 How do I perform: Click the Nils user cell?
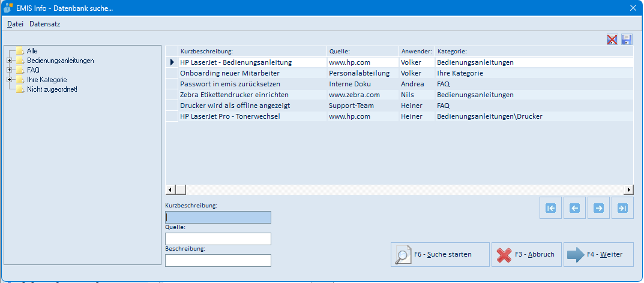click(417, 95)
